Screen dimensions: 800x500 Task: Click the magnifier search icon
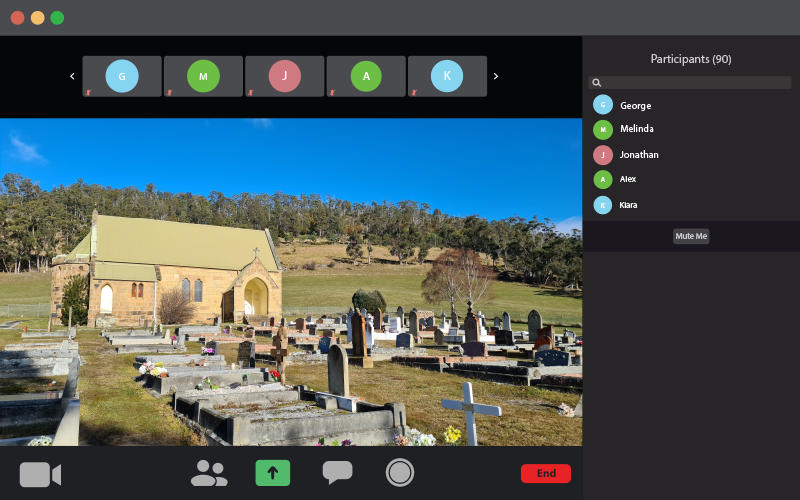point(597,83)
